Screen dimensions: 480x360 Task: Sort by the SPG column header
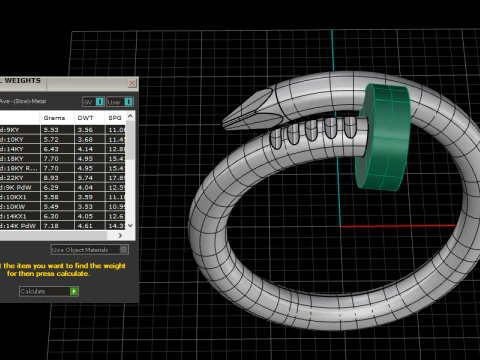pos(115,118)
